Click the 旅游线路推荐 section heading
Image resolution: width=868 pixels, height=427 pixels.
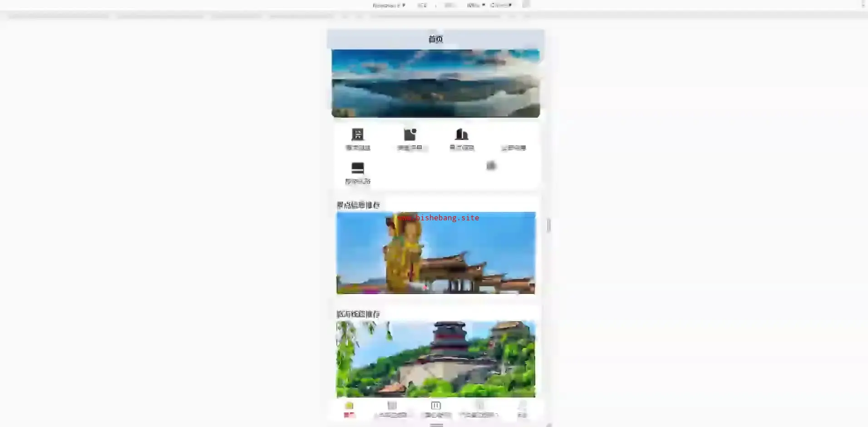(358, 314)
